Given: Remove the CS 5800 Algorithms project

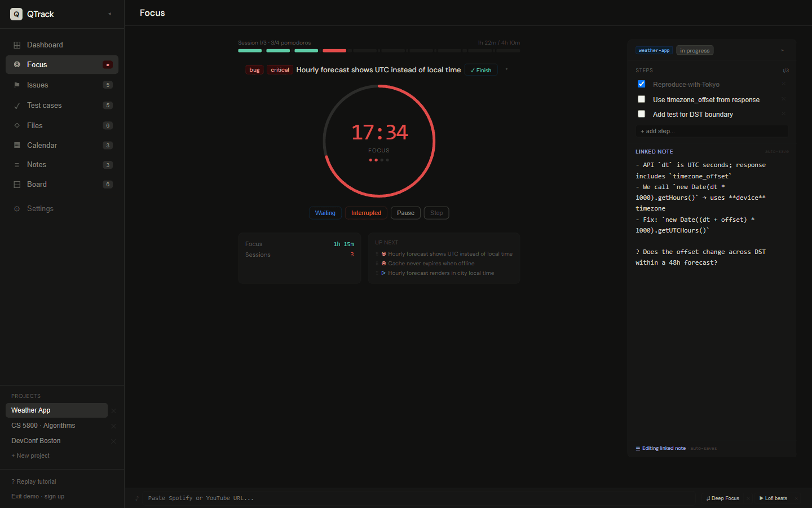Looking at the screenshot, I should pyautogui.click(x=113, y=426).
